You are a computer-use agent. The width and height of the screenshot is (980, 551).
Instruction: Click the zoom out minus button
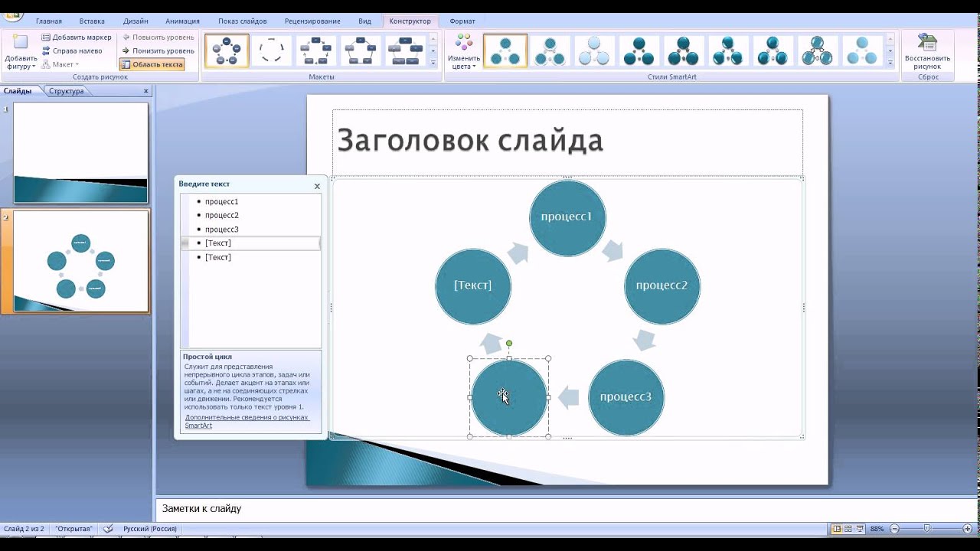click(893, 529)
